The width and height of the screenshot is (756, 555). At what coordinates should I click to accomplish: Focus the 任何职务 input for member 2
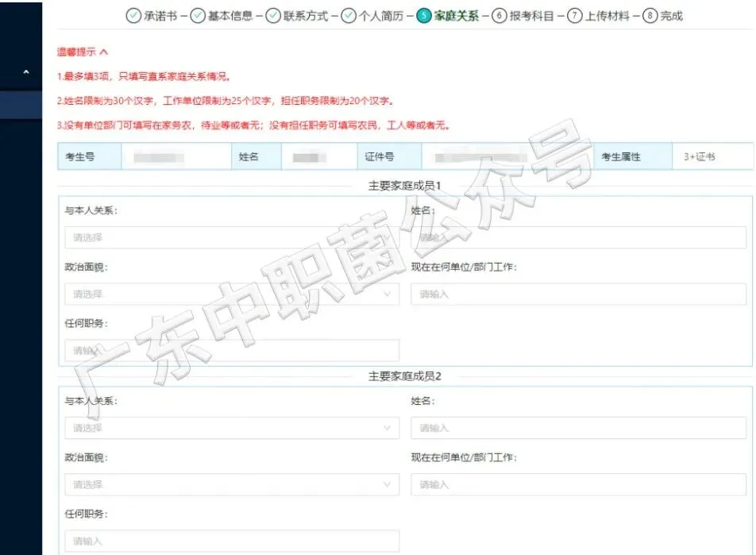(232, 541)
